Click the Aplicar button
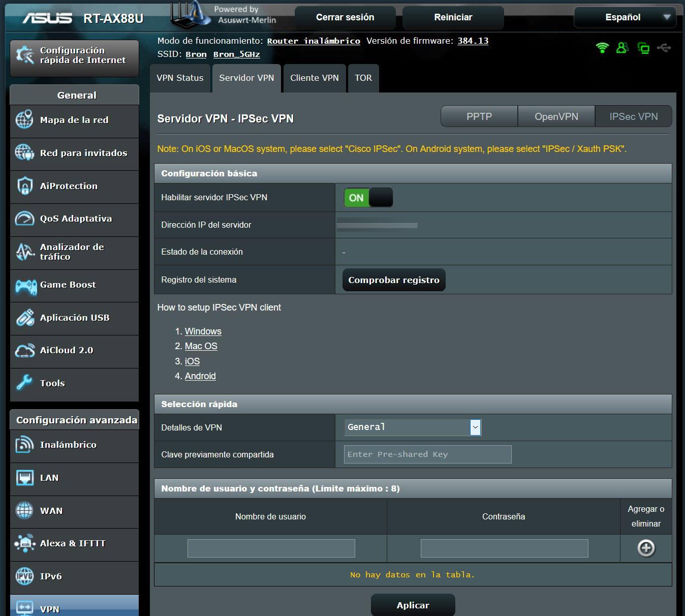 pos(413,605)
